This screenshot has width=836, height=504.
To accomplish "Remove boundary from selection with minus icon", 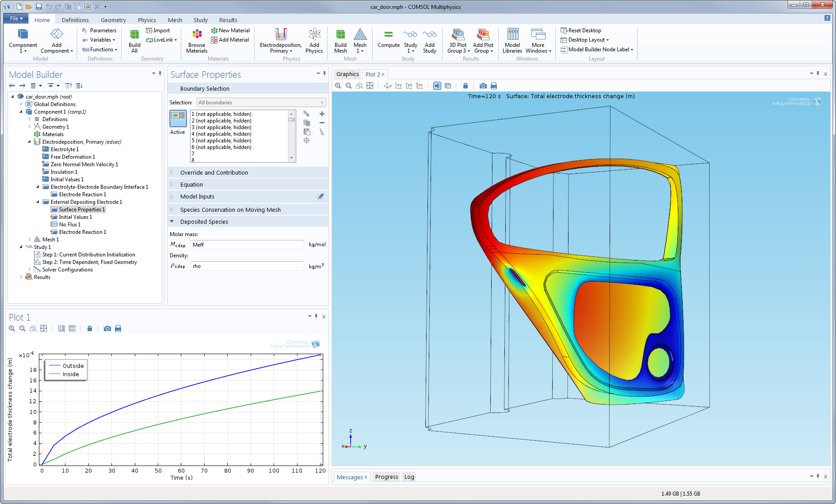I will pyautogui.click(x=322, y=123).
